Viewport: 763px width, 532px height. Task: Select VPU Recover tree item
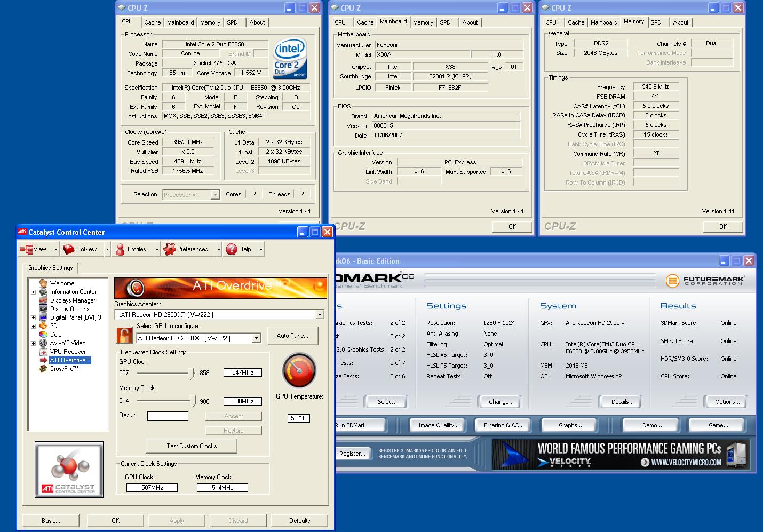tap(68, 352)
